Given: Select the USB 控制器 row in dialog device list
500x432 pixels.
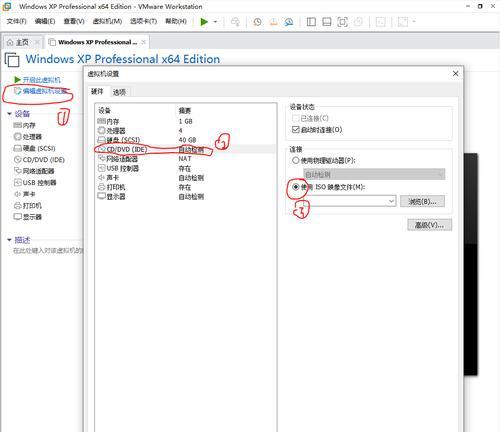Looking at the screenshot, I should (185, 168).
